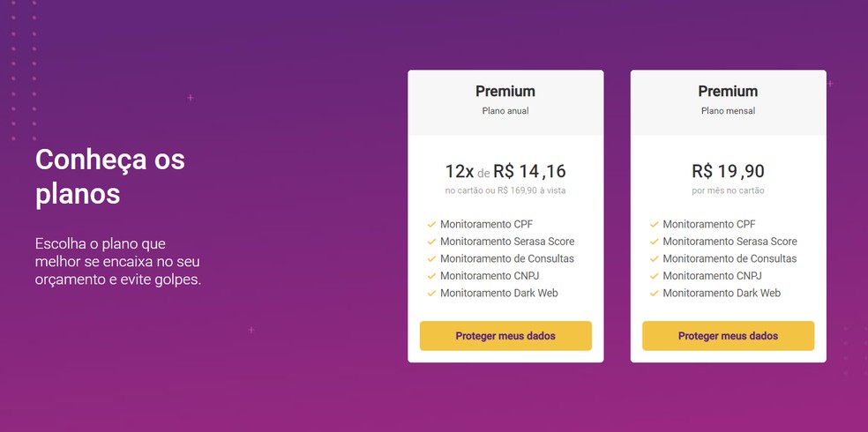
Task: Click the 'por mês no cartão' note
Action: 728,190
